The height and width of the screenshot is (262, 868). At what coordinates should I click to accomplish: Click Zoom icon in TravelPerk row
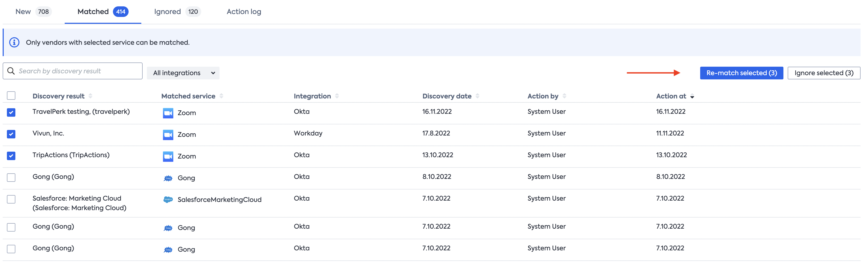[x=168, y=113]
